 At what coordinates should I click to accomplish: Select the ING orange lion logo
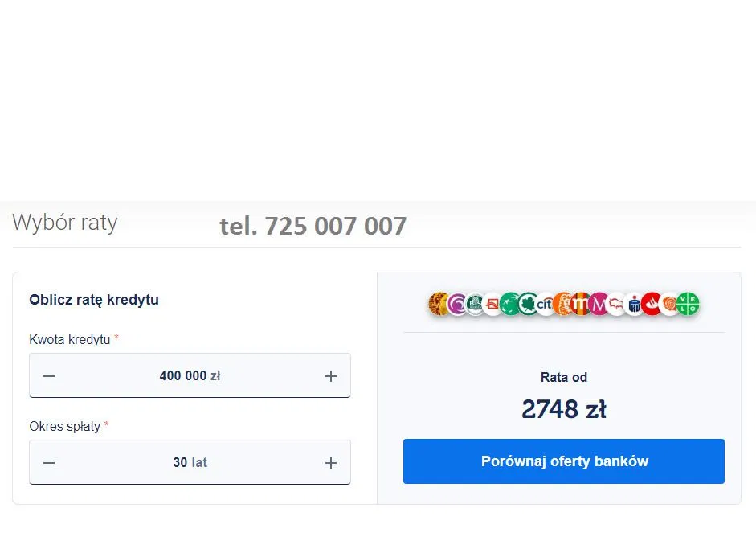563,304
